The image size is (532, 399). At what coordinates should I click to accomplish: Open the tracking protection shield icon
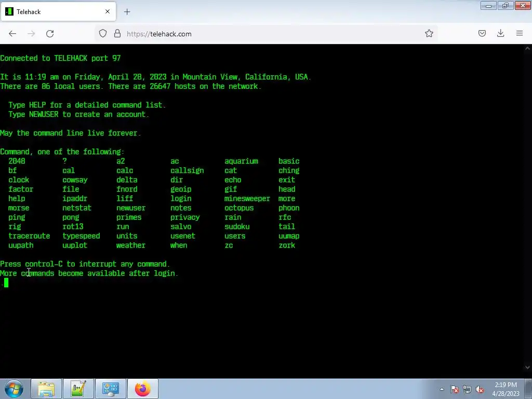click(103, 34)
